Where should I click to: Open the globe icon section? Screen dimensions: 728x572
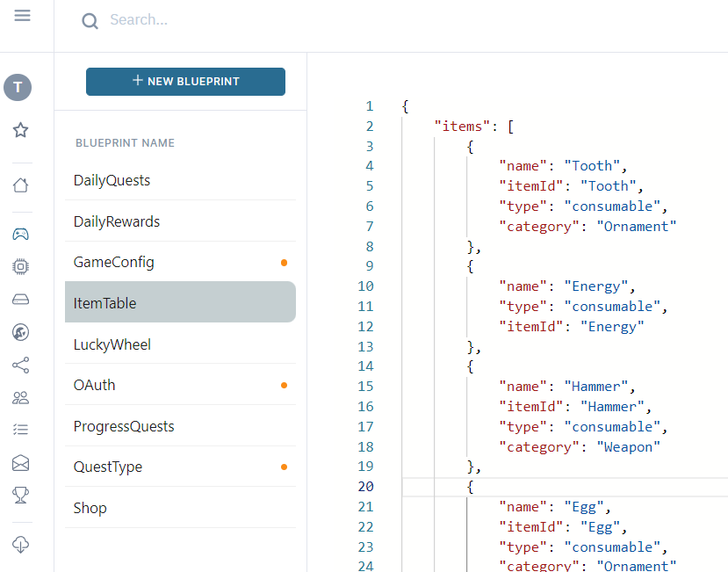click(x=20, y=332)
